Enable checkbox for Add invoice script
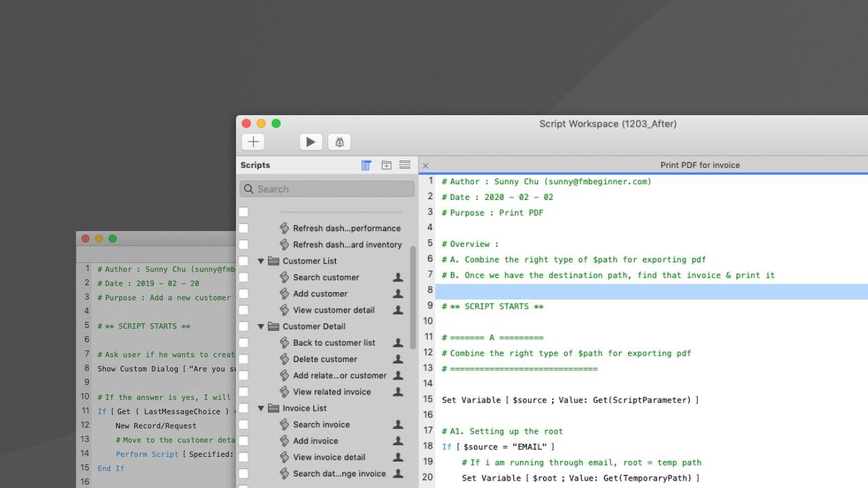Screen dimensions: 868x488 [243, 441]
